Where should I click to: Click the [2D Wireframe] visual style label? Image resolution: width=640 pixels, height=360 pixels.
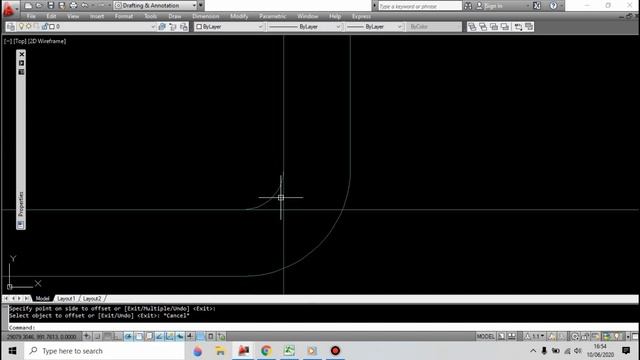pos(47,41)
